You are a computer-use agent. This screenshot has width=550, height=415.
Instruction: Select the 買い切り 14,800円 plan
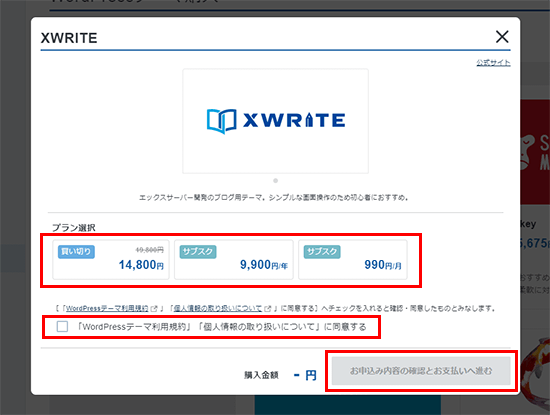[x=111, y=260]
